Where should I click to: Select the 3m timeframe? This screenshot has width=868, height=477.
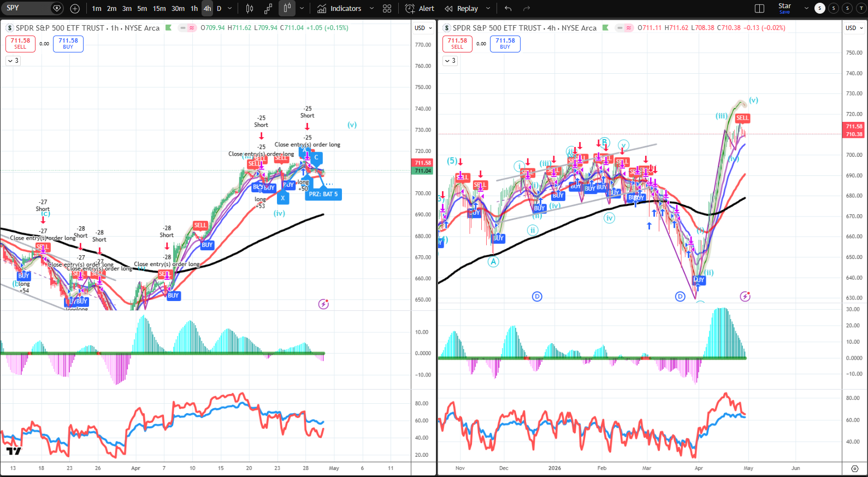127,9
